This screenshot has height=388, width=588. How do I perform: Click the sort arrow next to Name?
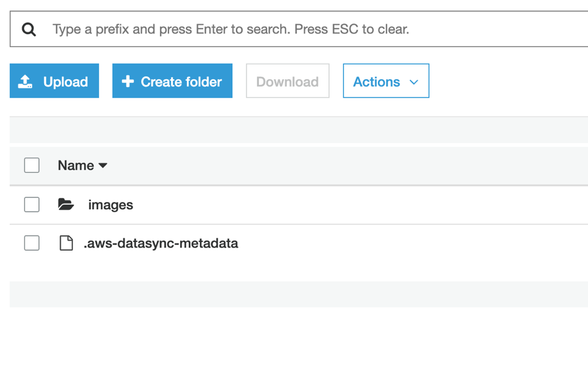tap(103, 166)
